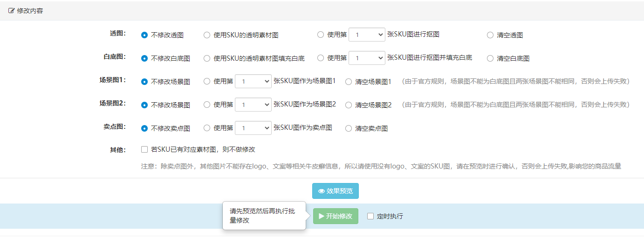Choose the 清空白底图 radio option
The height and width of the screenshot is (239, 644).
pos(490,58)
